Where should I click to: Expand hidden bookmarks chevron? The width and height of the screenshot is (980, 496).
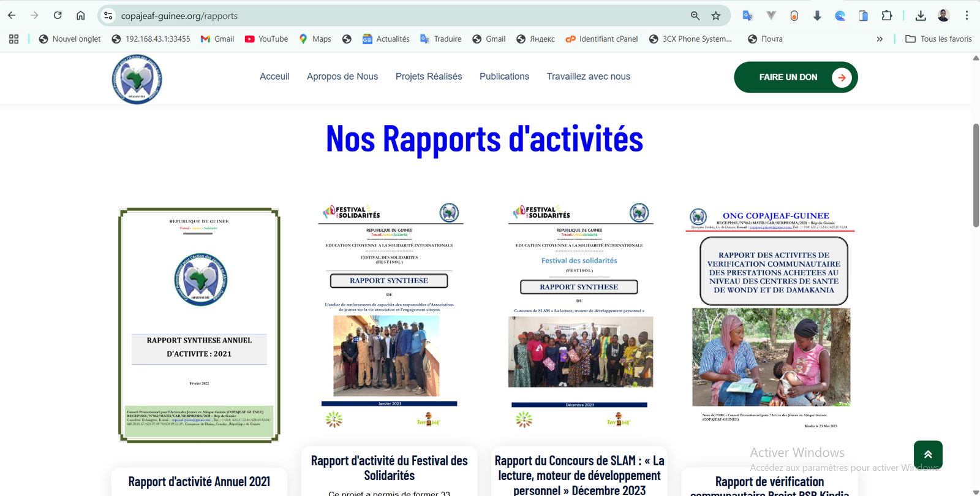(880, 39)
